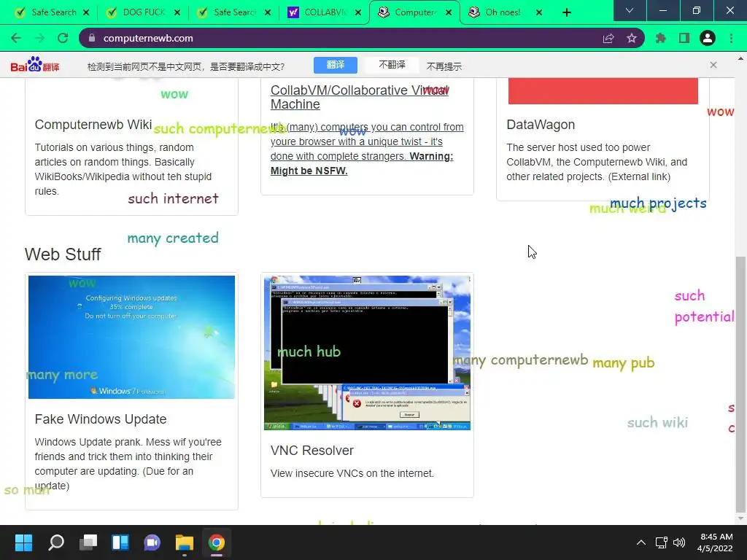Image resolution: width=747 pixels, height=560 pixels.
Task: Click the 'Warning: Might be NSFW.' text
Action: pos(362,163)
